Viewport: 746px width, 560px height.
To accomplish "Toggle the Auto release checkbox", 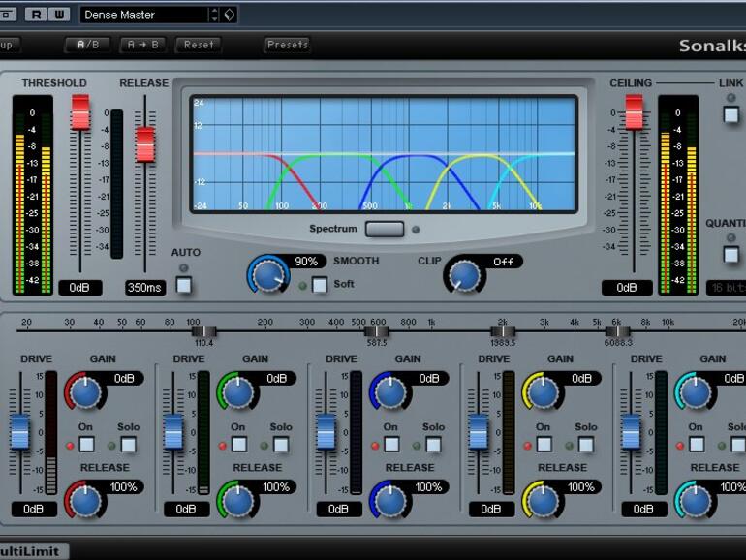I will (184, 285).
